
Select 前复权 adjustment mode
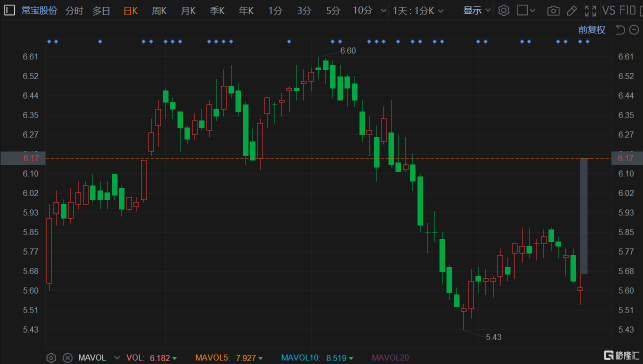tap(592, 30)
